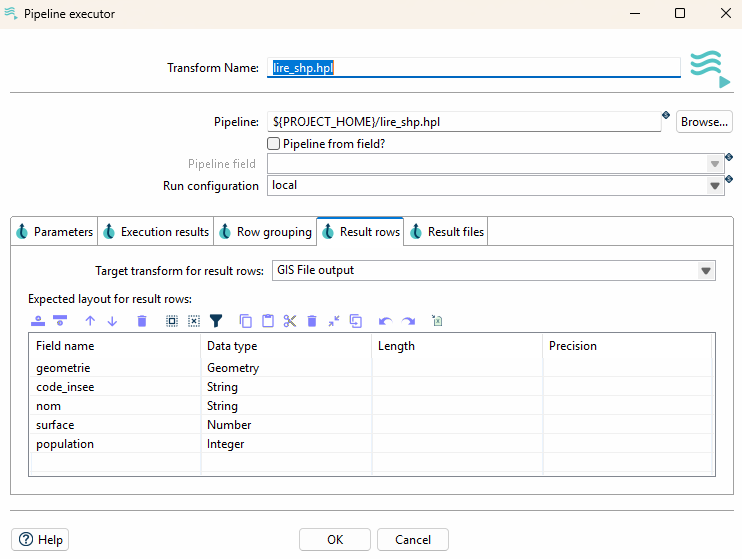Click the select all rows icon
This screenshot has height=559, width=742.
click(x=172, y=321)
